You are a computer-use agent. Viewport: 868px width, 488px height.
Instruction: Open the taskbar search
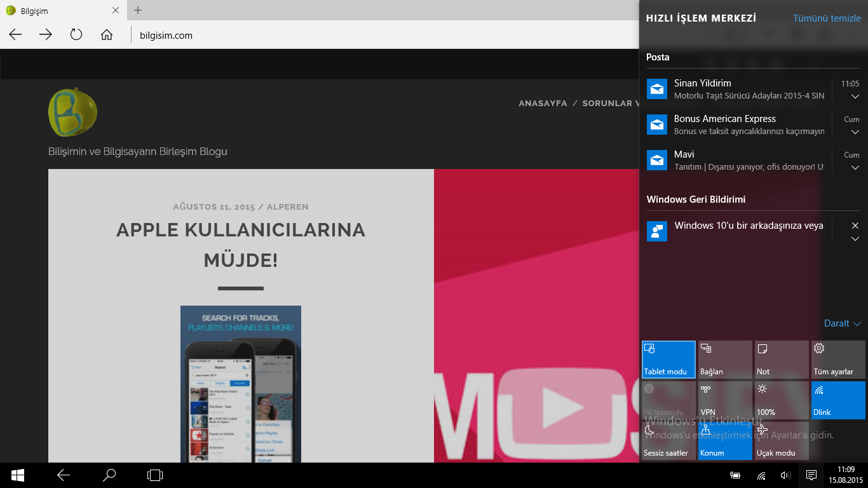click(x=109, y=475)
